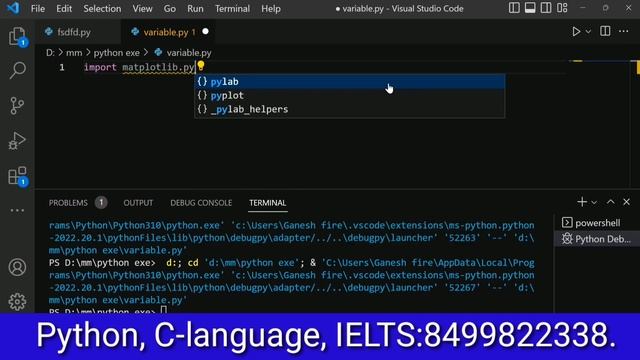Open run options dropdown beside play button
640x360 pixels.
coord(588,31)
